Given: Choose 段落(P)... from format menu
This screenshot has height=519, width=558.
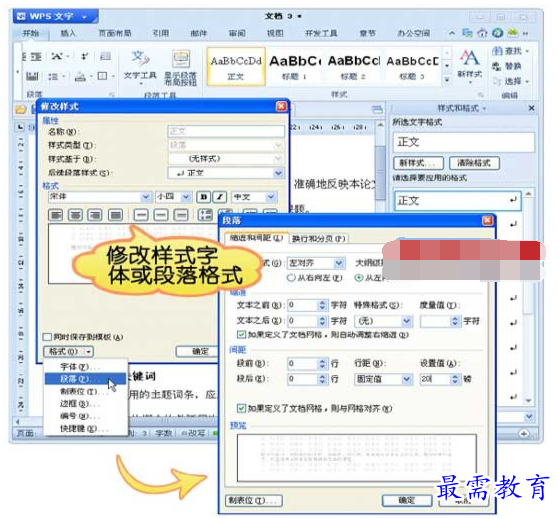Looking at the screenshot, I should (x=85, y=379).
